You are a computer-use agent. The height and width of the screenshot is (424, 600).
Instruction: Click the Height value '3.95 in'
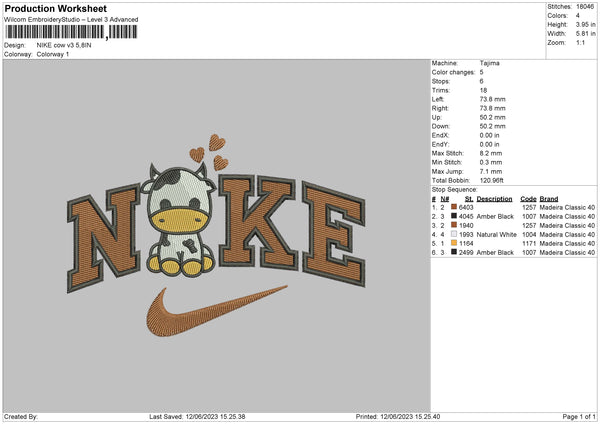(x=586, y=24)
